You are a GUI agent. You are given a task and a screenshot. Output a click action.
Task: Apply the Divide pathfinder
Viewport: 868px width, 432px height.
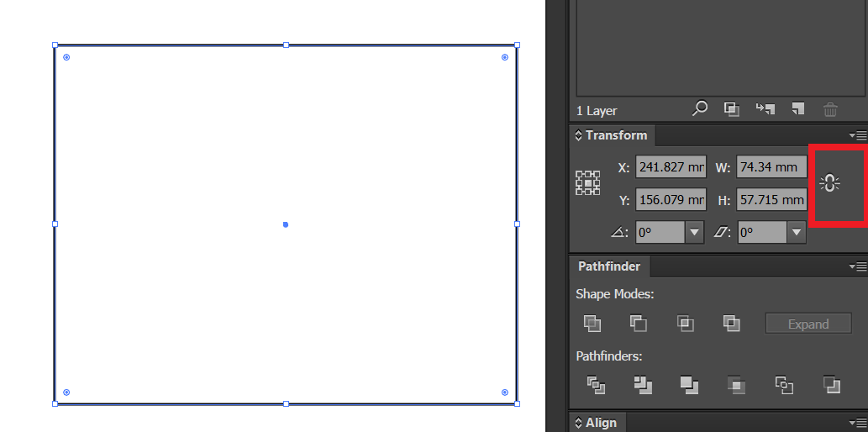pos(597,385)
